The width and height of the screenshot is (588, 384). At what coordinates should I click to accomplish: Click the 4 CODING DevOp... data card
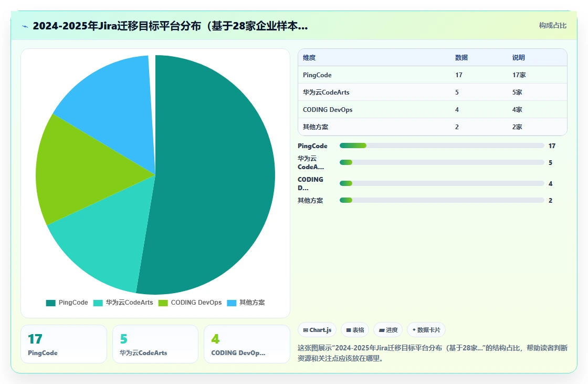coord(247,344)
